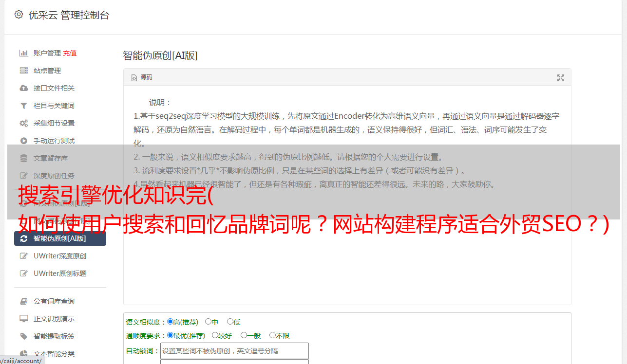Image resolution: width=627 pixels, height=364 pixels.
Task: Select 智能伪原创[AI版] sidebar item
Action: [60, 238]
